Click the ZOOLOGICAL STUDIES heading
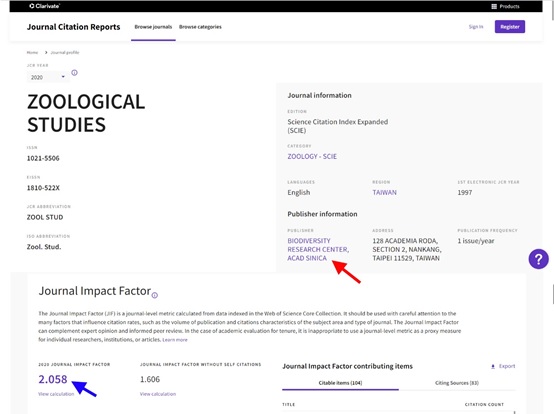The height and width of the screenshot is (414, 554). 86,113
